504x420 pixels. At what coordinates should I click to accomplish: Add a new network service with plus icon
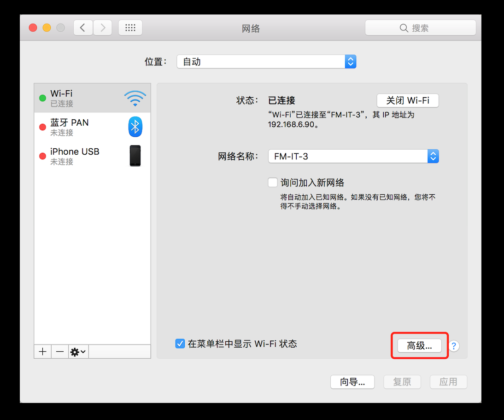click(x=42, y=351)
